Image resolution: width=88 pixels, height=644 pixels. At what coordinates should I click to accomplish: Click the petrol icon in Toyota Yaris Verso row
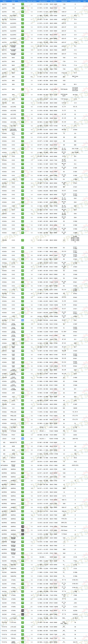pos(23,642)
